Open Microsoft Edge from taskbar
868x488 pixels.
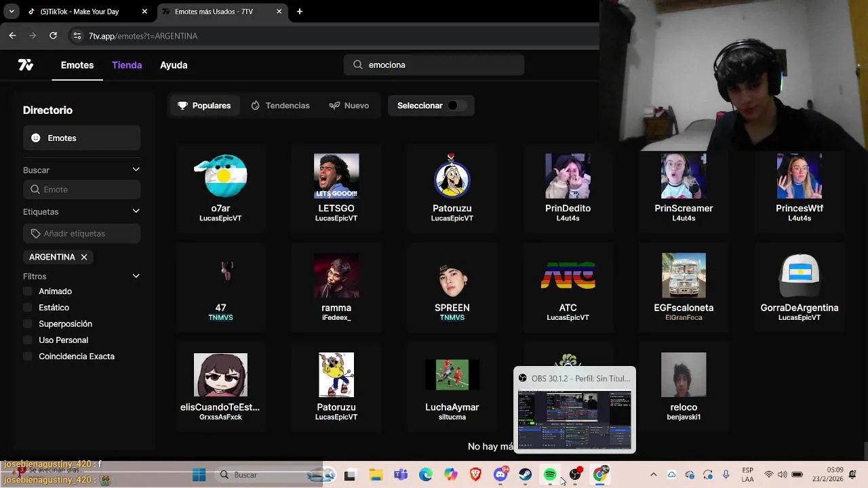pos(426,475)
